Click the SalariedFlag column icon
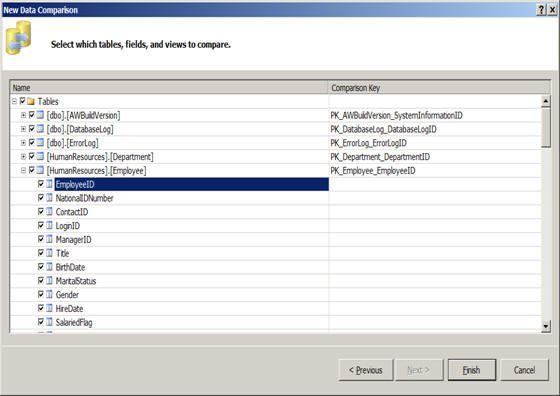Viewport: 560px width, 396px height. (x=49, y=322)
